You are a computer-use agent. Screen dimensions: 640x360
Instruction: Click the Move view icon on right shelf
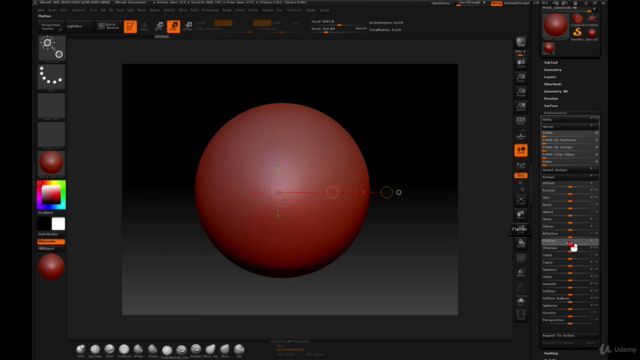click(521, 215)
